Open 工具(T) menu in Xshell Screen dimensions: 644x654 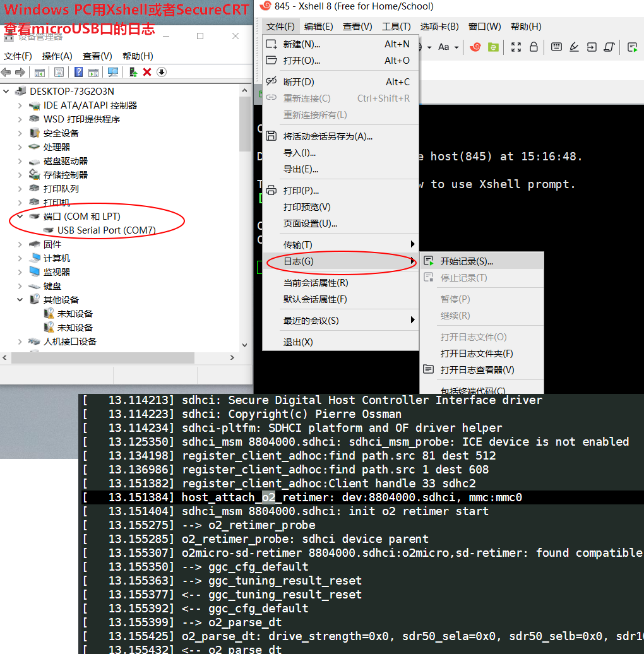point(397,27)
